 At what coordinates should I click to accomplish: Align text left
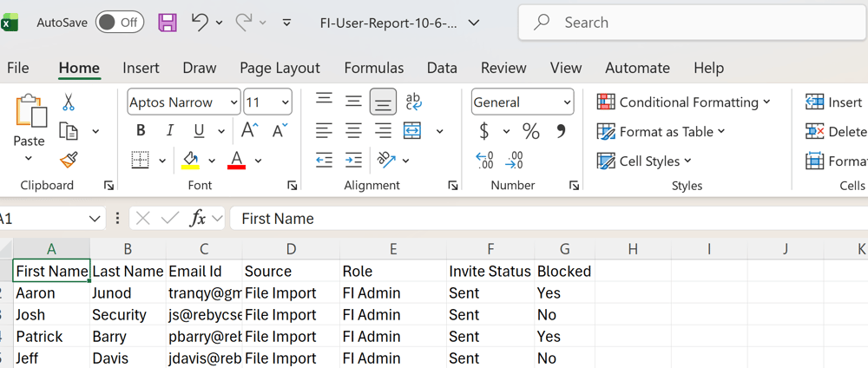[x=325, y=131]
